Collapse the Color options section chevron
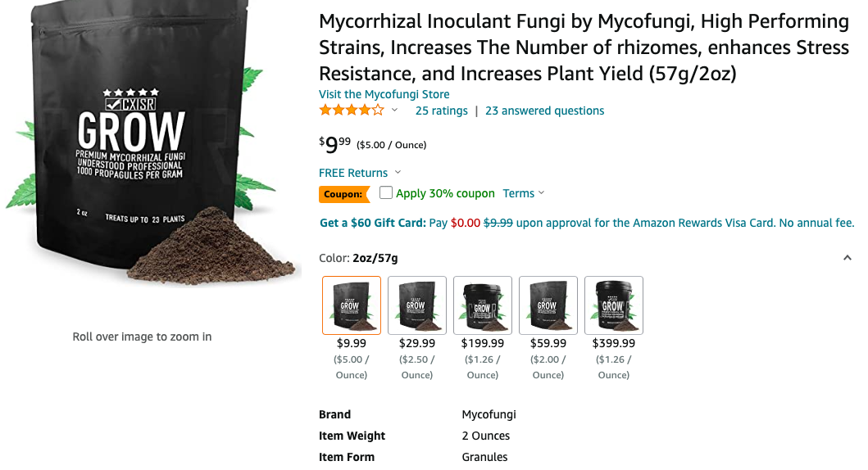The width and height of the screenshot is (868, 470). (x=847, y=258)
